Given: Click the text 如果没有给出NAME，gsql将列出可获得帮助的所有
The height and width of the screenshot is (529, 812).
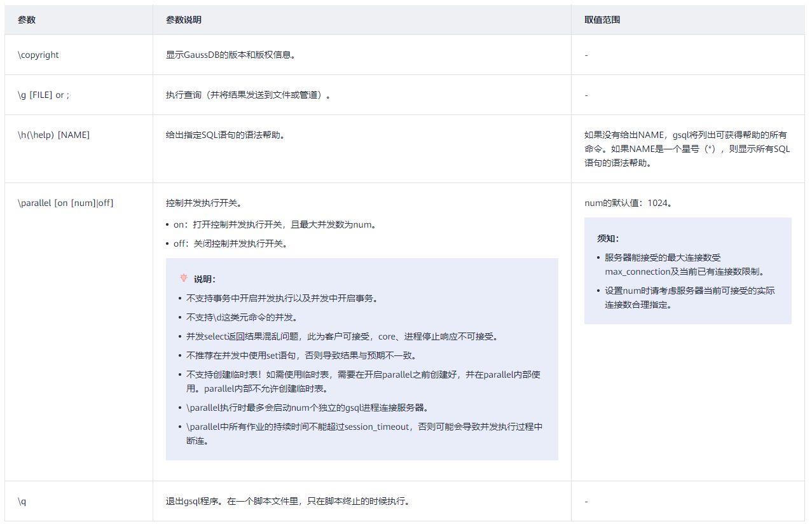Looking at the screenshot, I should (685, 135).
